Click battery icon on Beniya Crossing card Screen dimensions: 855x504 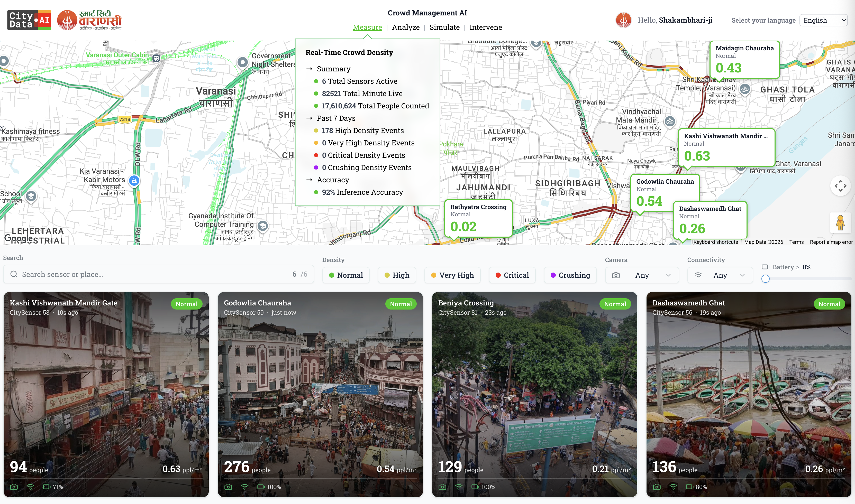[x=475, y=487]
